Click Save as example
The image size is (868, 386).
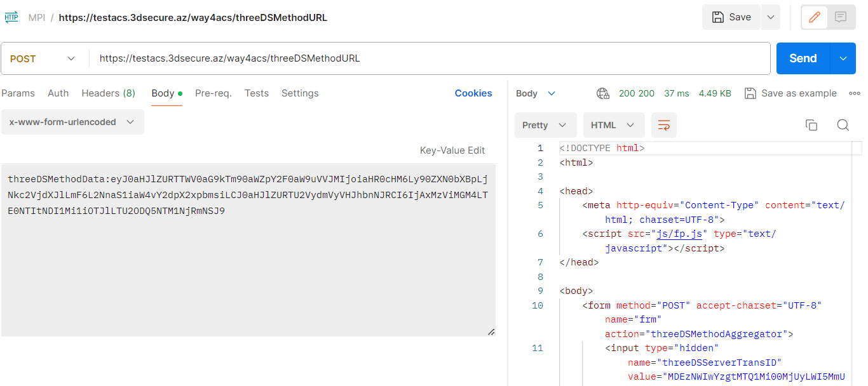click(x=790, y=93)
